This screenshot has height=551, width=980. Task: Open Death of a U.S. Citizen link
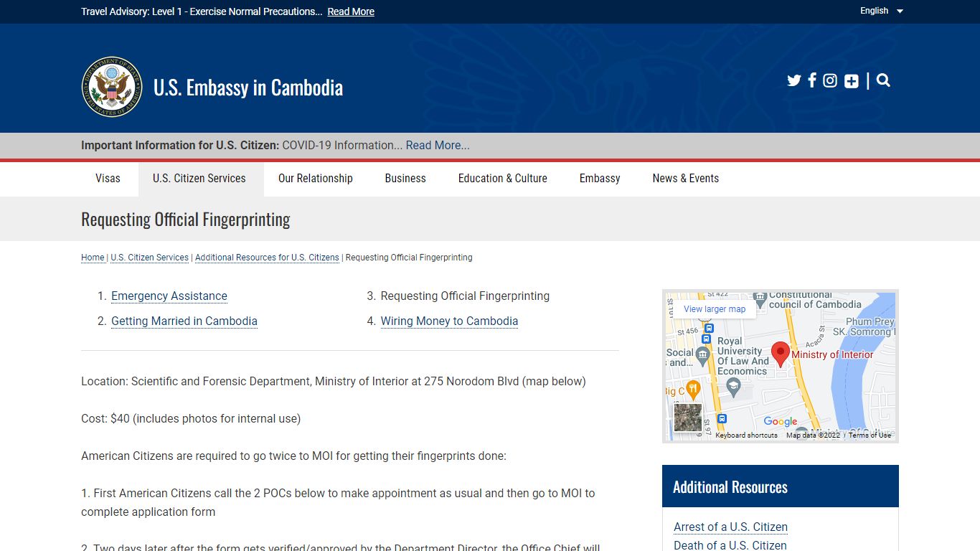click(x=730, y=545)
